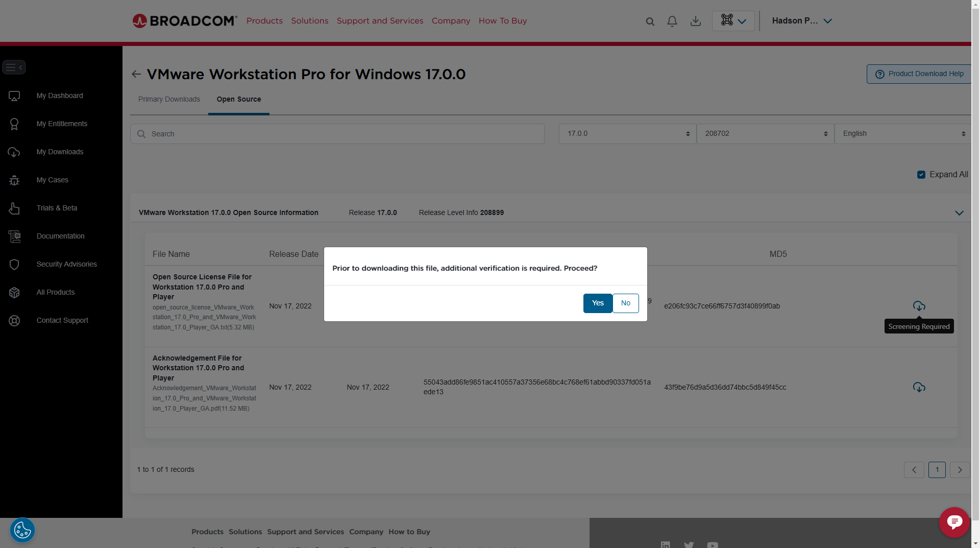Click the footer Company link
Viewport: 980px width, 548px height.
(366, 532)
